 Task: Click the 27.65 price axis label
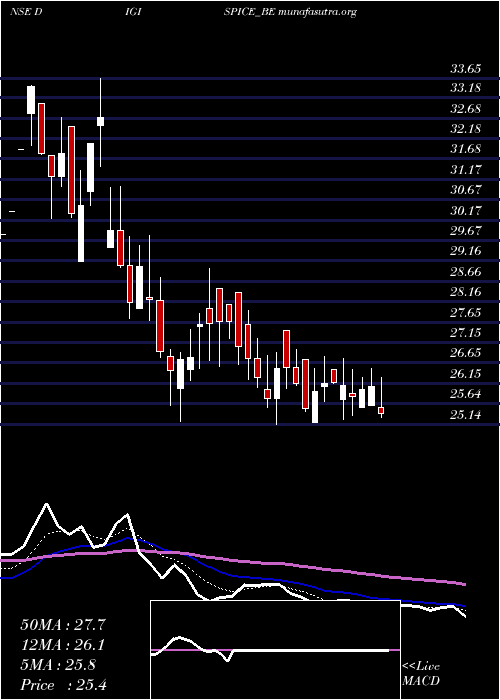point(465,312)
